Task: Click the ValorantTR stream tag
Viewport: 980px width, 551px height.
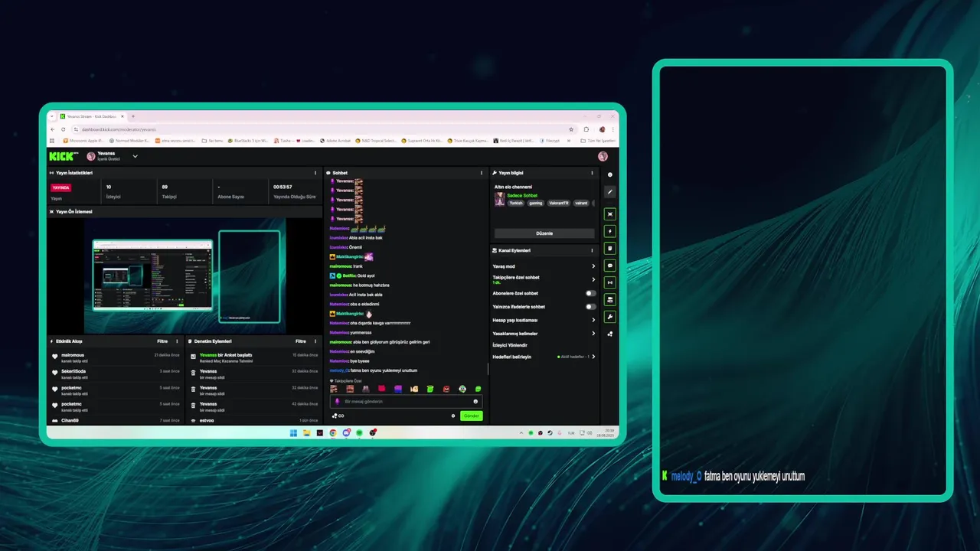Action: tap(559, 203)
